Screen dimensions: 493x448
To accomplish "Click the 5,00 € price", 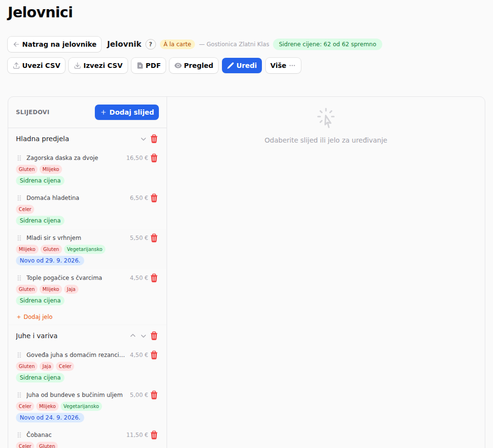I will tap(139, 395).
